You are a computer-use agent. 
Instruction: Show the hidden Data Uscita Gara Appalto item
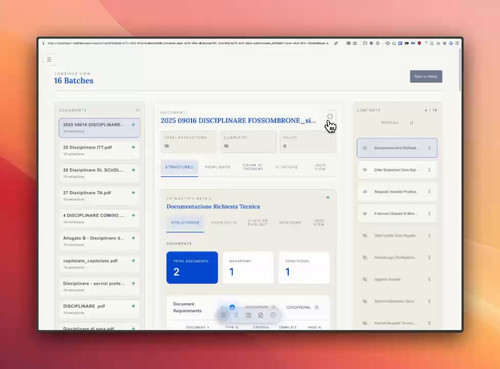[365, 235]
